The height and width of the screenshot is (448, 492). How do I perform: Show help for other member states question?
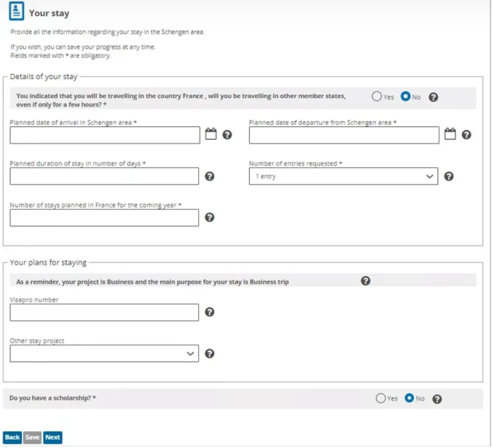[433, 98]
